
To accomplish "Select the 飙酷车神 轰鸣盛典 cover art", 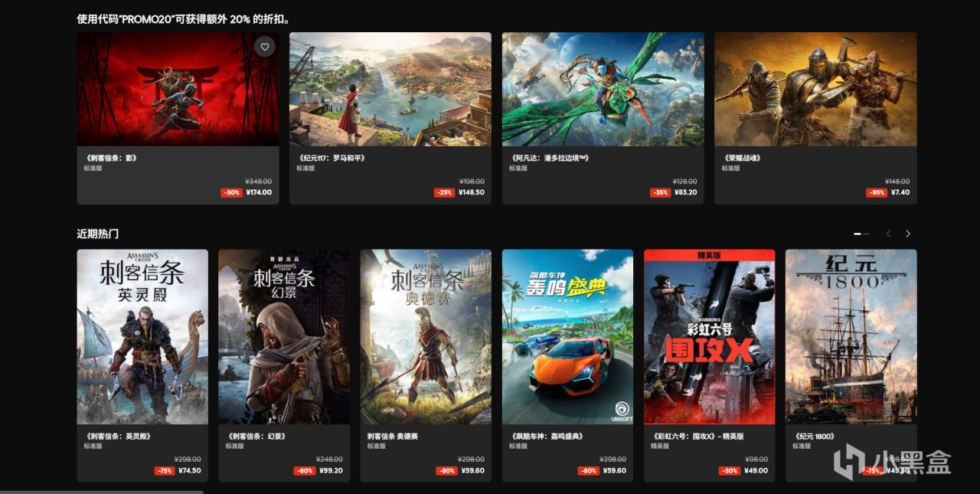I will (567, 336).
